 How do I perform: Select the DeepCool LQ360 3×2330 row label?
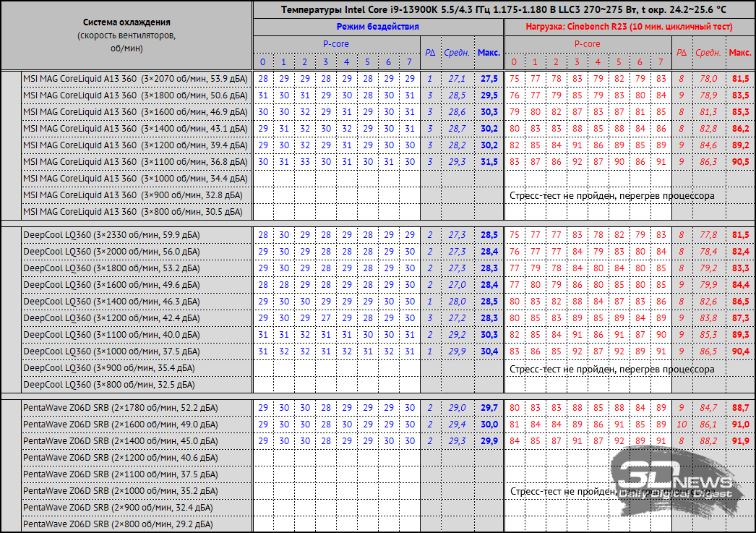[x=111, y=235]
